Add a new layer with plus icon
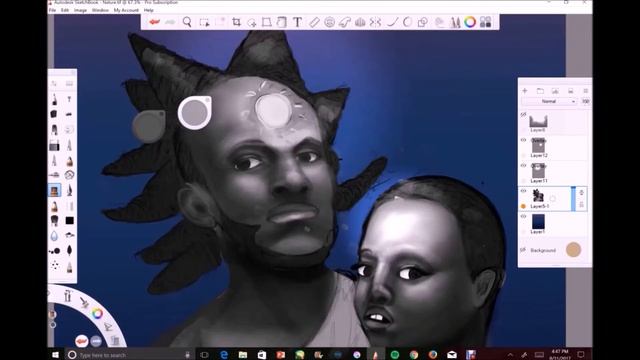The width and height of the screenshot is (640, 360). (x=525, y=91)
